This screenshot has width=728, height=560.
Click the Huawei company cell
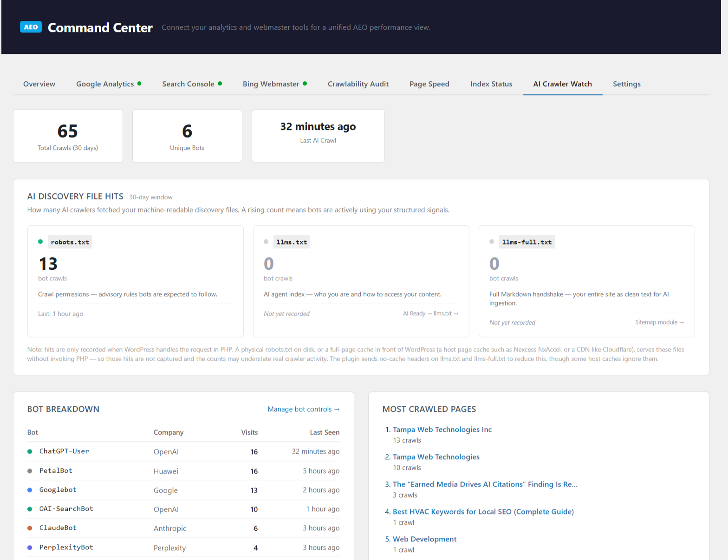(x=166, y=471)
